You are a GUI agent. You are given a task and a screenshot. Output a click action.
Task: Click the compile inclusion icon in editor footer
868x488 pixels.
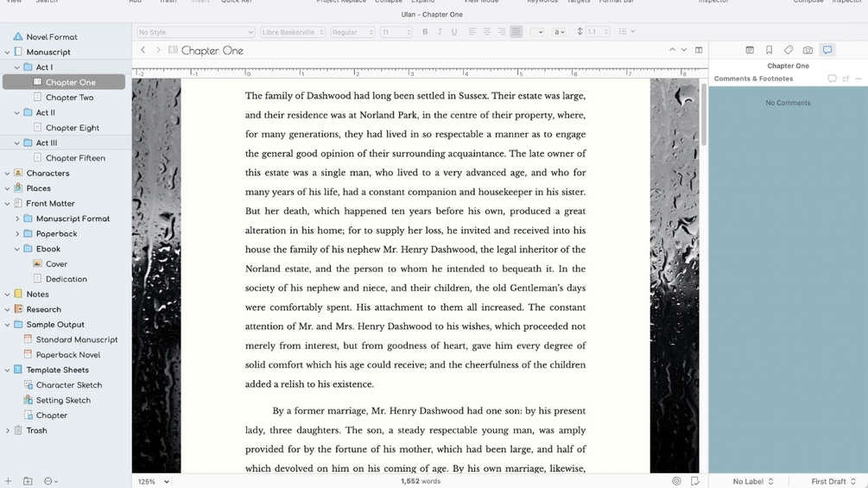tap(694, 481)
